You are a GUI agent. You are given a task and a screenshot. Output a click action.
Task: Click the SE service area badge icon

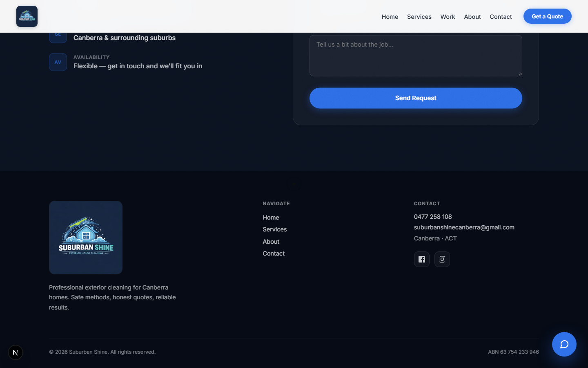click(58, 35)
